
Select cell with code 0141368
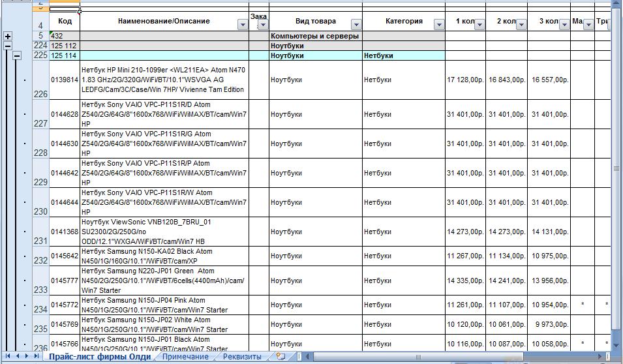(65, 232)
